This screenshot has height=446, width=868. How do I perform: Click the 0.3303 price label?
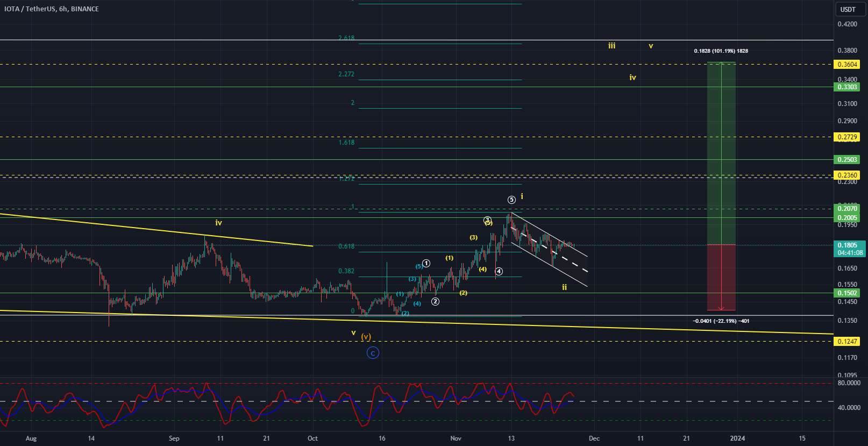coord(847,87)
